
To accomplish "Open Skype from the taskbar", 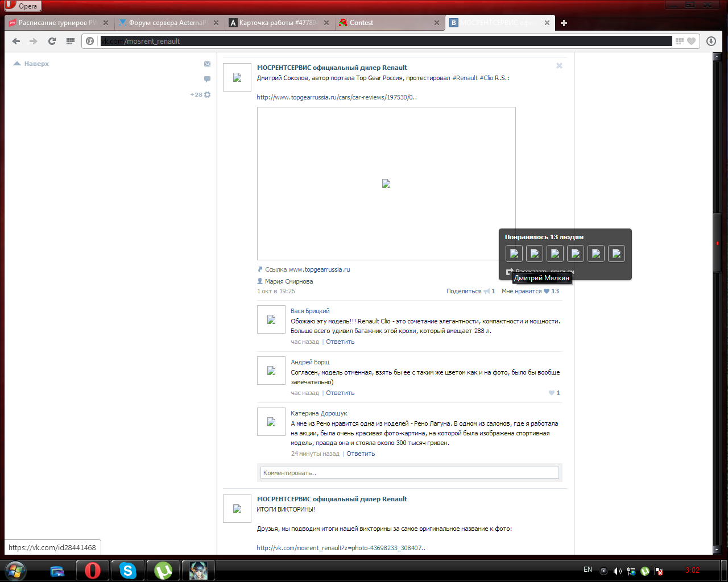I will pyautogui.click(x=127, y=570).
